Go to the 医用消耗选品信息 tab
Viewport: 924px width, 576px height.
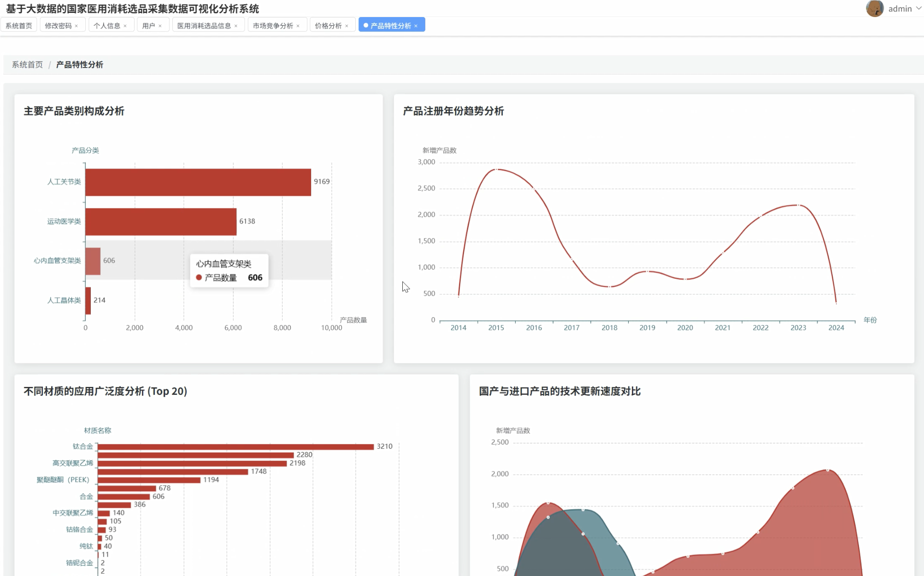click(x=204, y=25)
